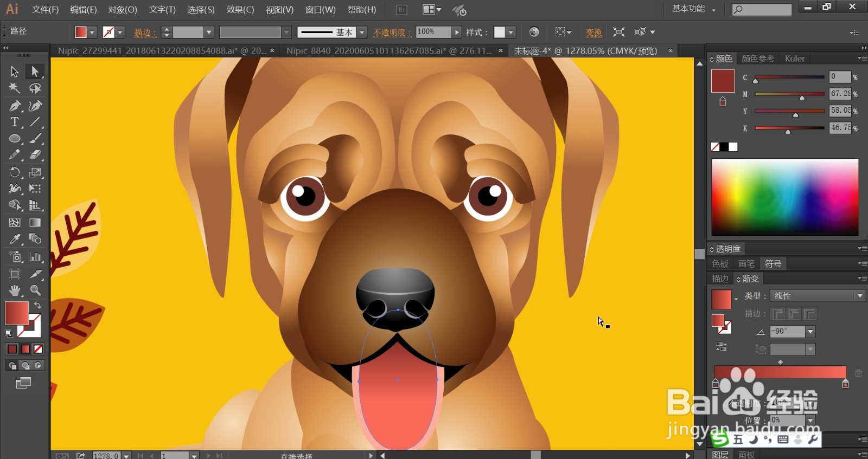Switch to Nipic_27299441 document tab
Screen dimensions: 868x459
162,50
